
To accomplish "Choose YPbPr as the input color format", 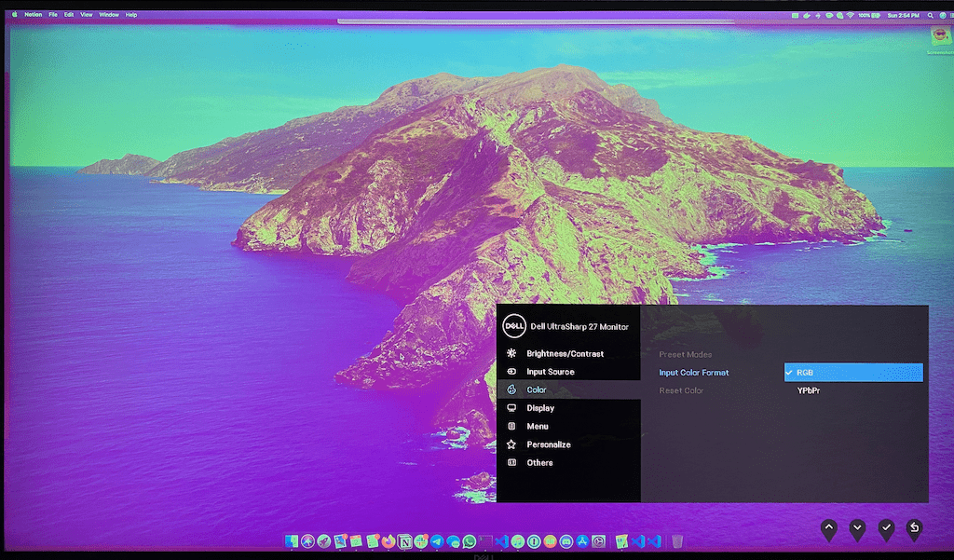I will click(808, 390).
